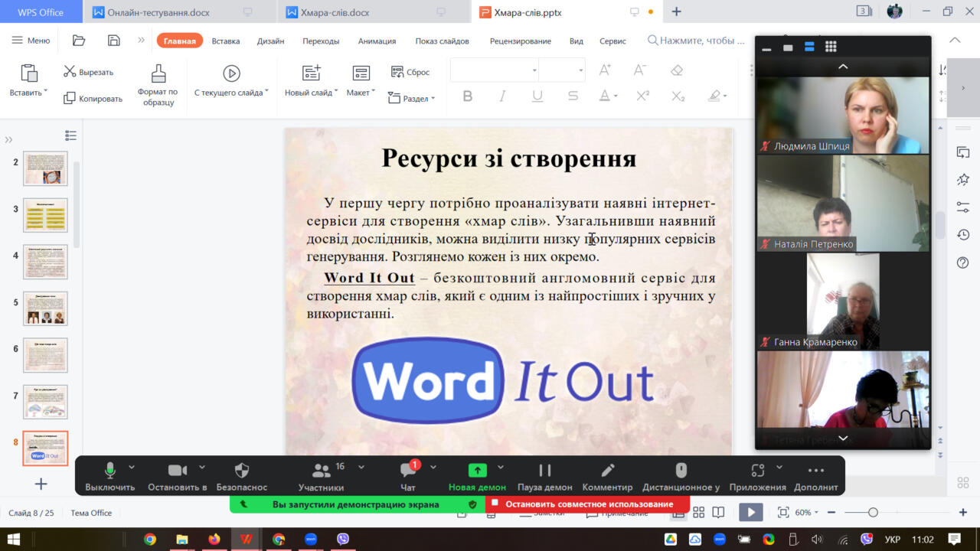Stop video (Остановить в) in Zoom toolbar
Viewport: 980px width, 551px height.
(178, 475)
